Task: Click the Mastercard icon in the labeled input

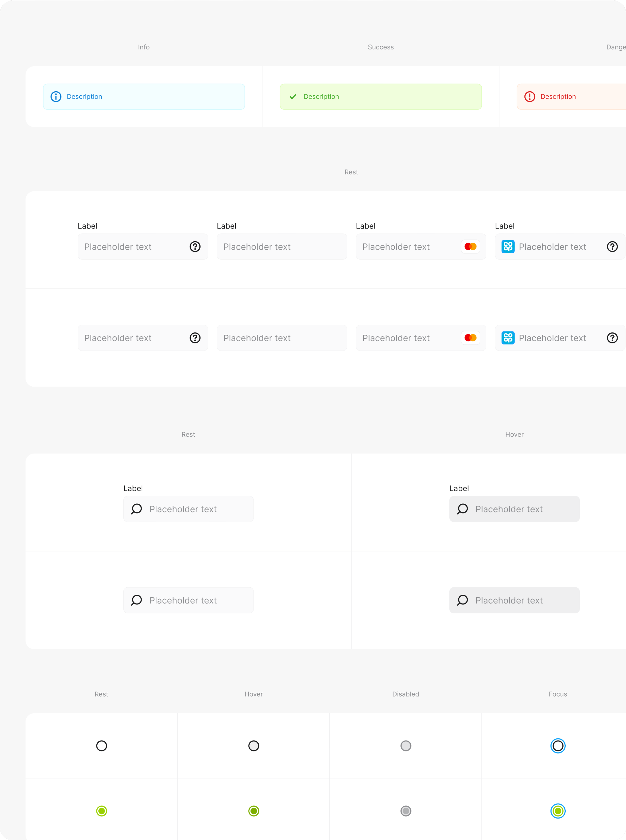Action: (x=470, y=247)
